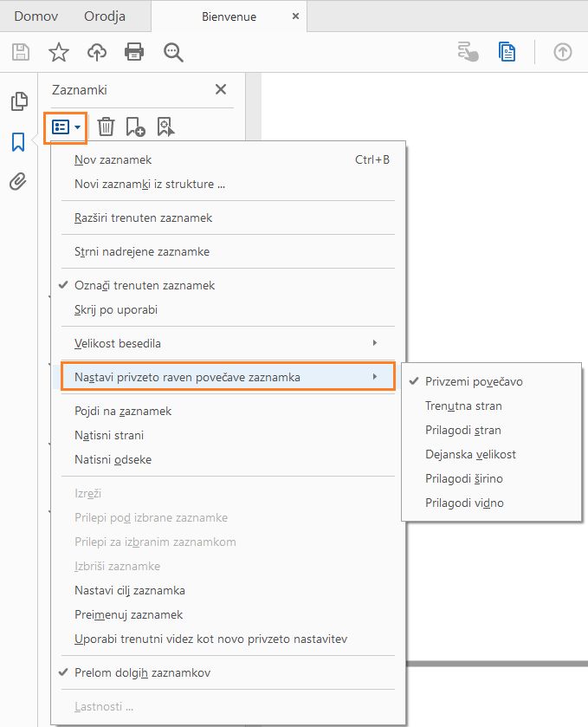The height and width of the screenshot is (727, 588).
Task: Toggle 'Označi trenuten zaznamek' option
Action: [x=145, y=285]
